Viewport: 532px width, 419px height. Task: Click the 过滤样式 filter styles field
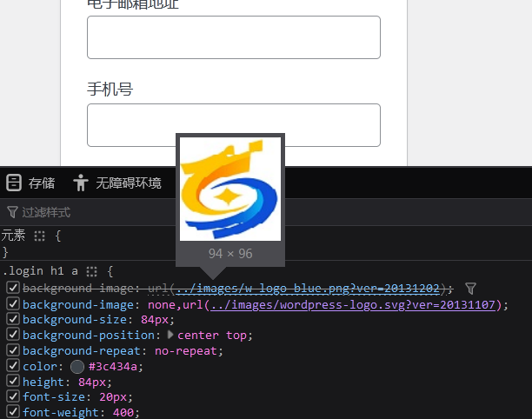pos(46,212)
